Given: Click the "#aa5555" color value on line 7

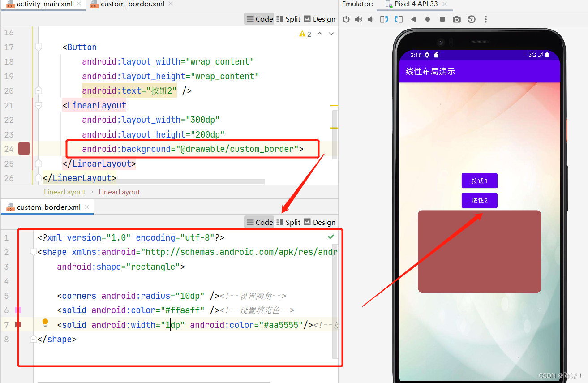Looking at the screenshot, I should [281, 325].
